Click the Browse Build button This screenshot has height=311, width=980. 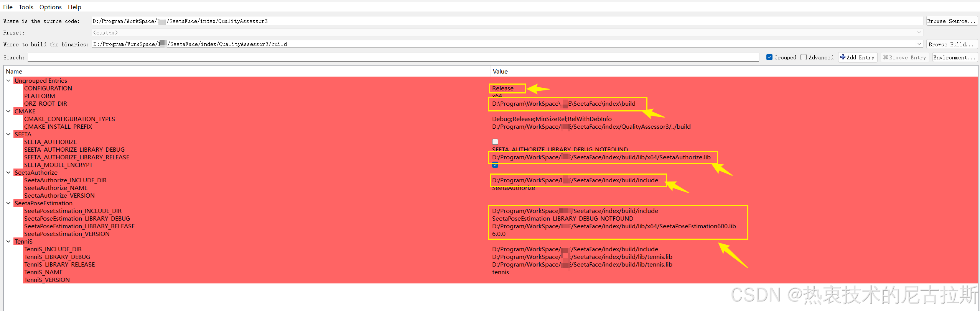(951, 44)
